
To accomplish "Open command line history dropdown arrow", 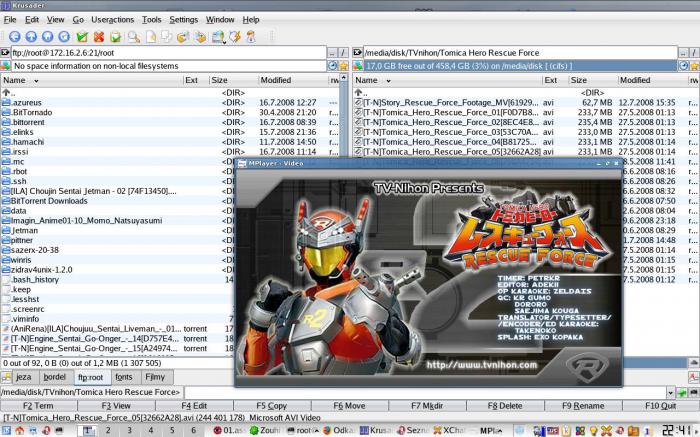I will point(670,393).
